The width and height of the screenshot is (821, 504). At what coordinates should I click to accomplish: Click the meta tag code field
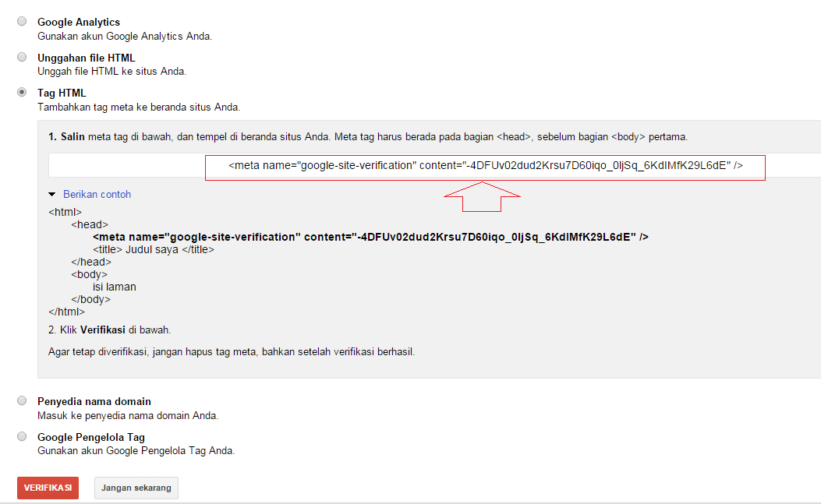click(485, 166)
